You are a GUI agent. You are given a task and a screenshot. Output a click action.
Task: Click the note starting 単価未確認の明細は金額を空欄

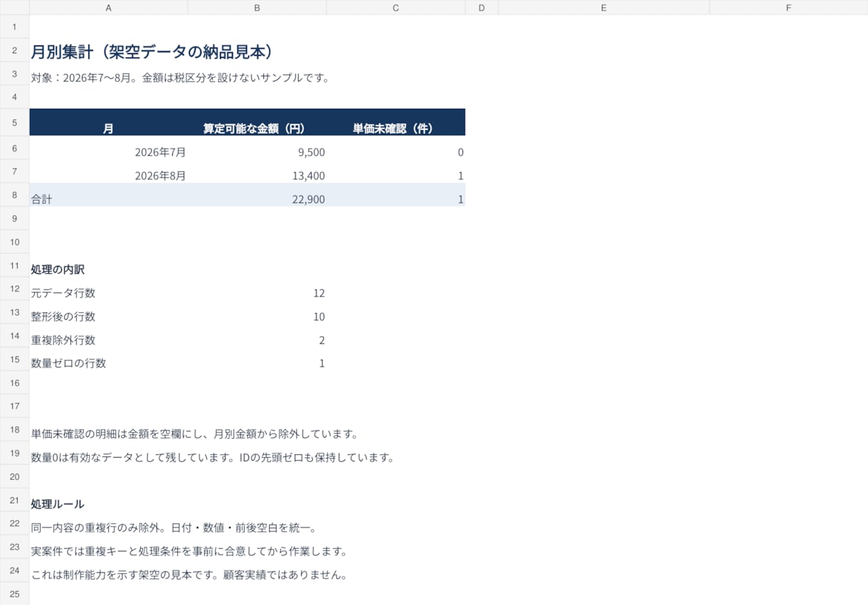194,434
